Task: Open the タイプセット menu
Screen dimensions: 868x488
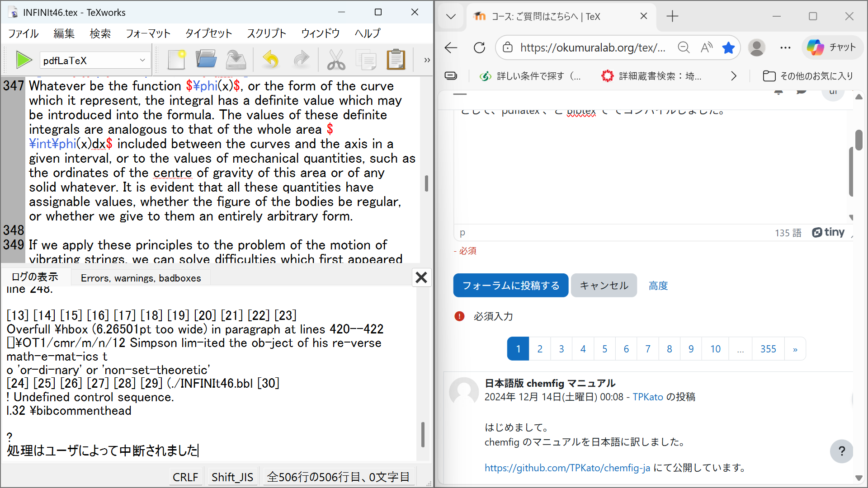Action: tap(208, 33)
